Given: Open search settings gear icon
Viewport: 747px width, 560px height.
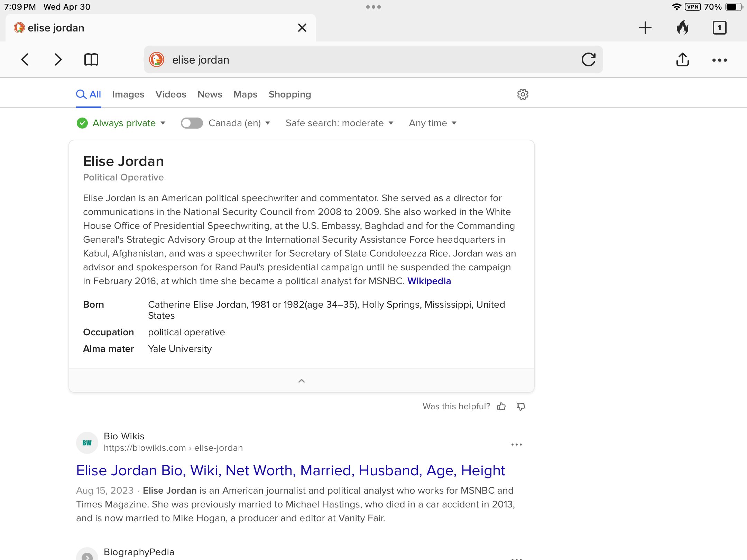Looking at the screenshot, I should pyautogui.click(x=523, y=94).
